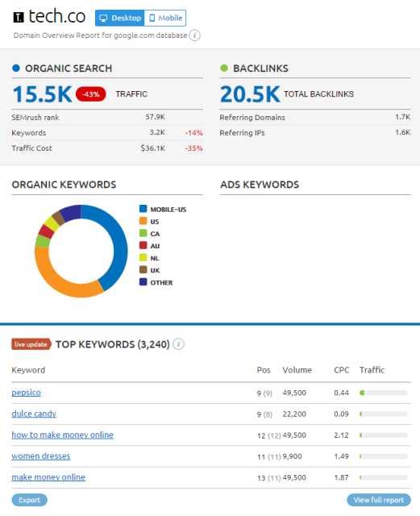Open View full report
The width and height of the screenshot is (420, 516).
pyautogui.click(x=379, y=500)
